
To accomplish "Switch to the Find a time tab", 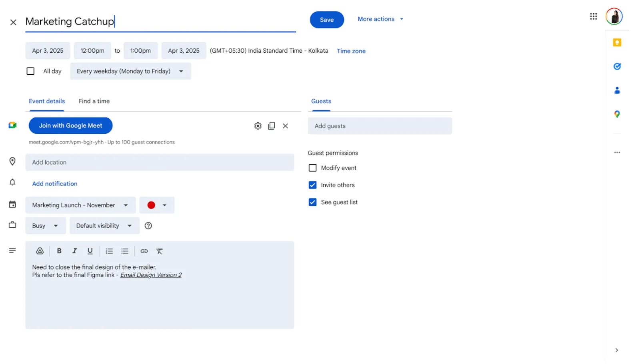I will (x=94, y=101).
